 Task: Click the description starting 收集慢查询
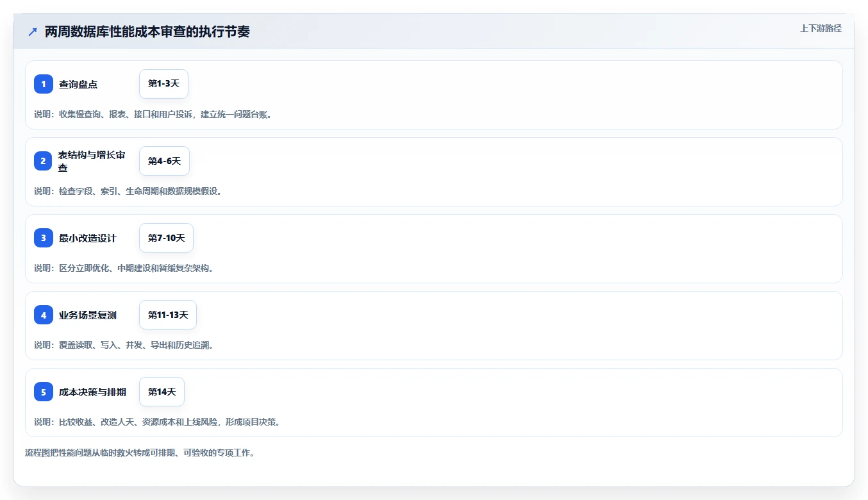(x=153, y=114)
